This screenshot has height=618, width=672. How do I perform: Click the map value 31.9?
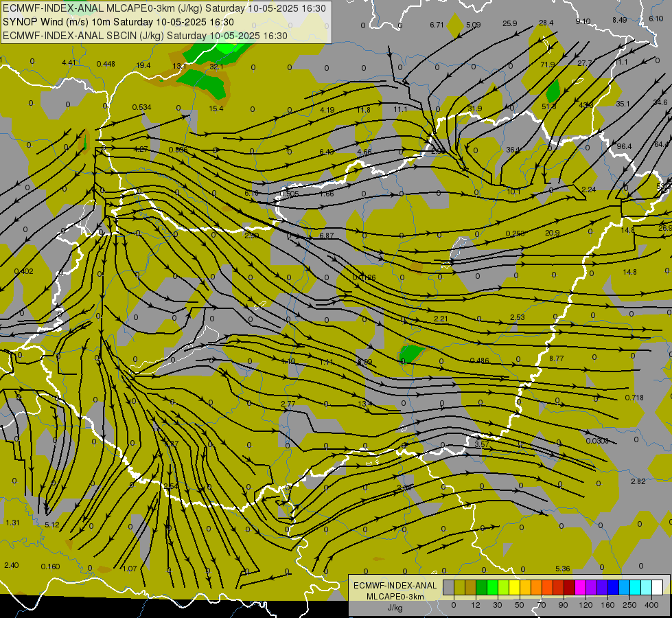(475, 108)
